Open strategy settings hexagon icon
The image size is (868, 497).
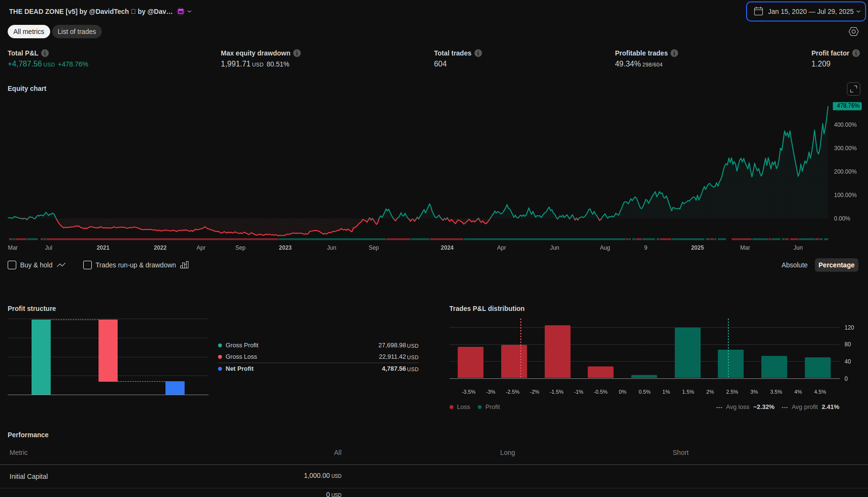tap(854, 32)
